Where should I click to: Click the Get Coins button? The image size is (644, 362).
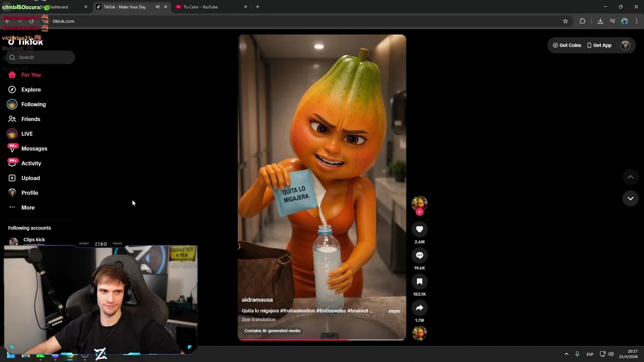click(x=567, y=45)
